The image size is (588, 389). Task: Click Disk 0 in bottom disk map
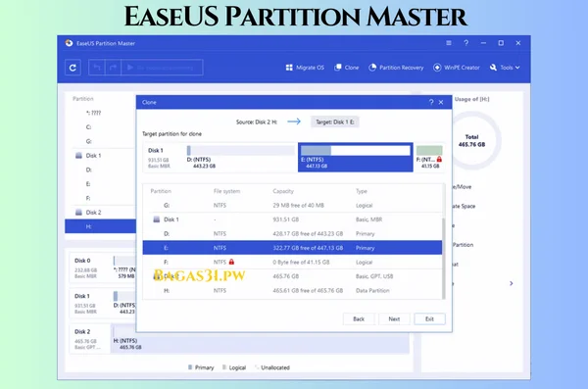click(x=90, y=267)
